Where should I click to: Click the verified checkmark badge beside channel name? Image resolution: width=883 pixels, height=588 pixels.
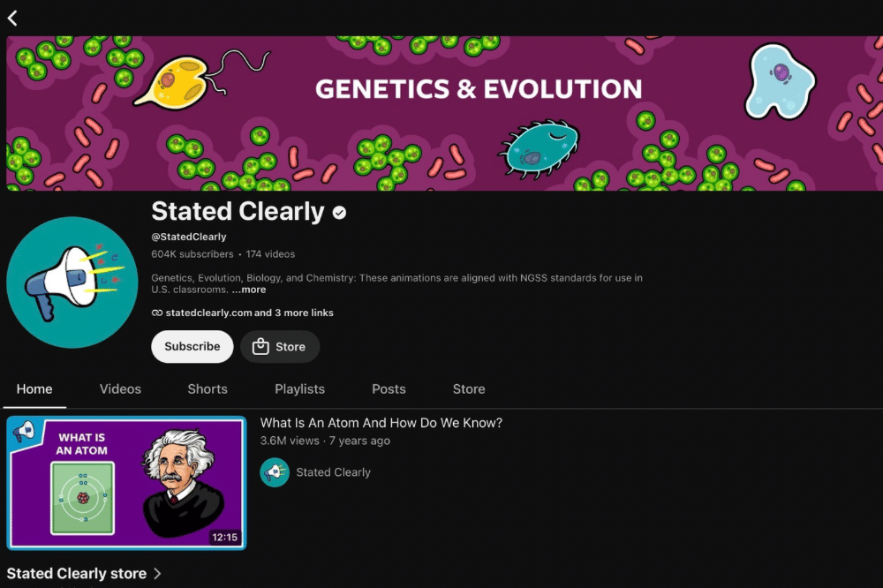click(339, 212)
